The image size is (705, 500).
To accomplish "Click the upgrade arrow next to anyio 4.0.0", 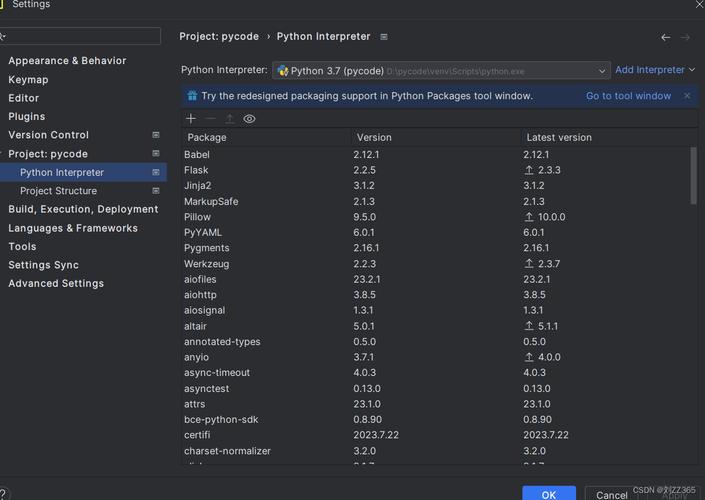I will coord(529,357).
